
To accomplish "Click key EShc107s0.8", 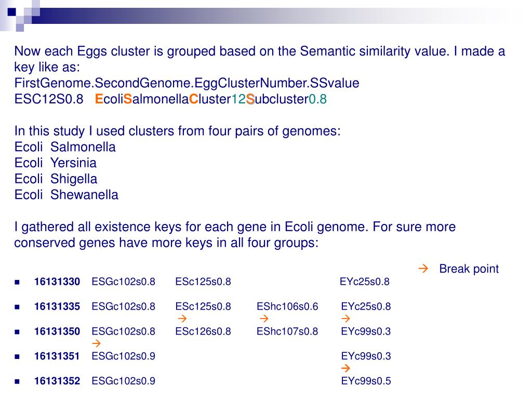I will point(287,331).
